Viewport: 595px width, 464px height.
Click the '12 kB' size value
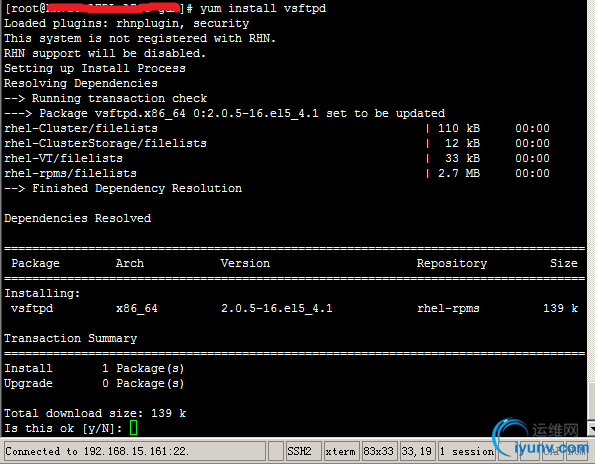click(463, 143)
